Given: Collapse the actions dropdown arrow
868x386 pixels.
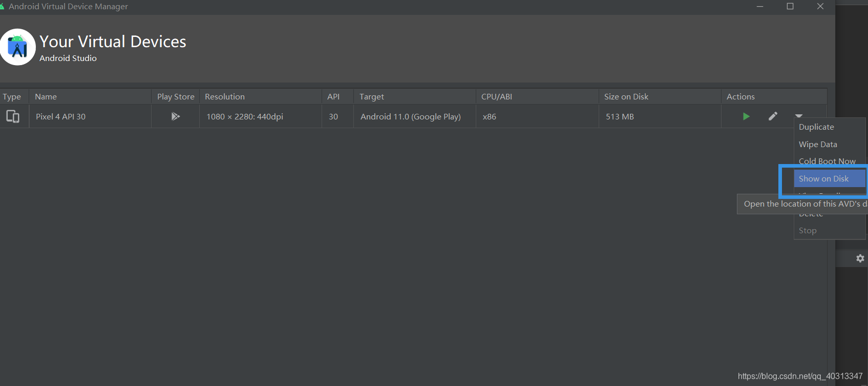Looking at the screenshot, I should click(x=799, y=116).
